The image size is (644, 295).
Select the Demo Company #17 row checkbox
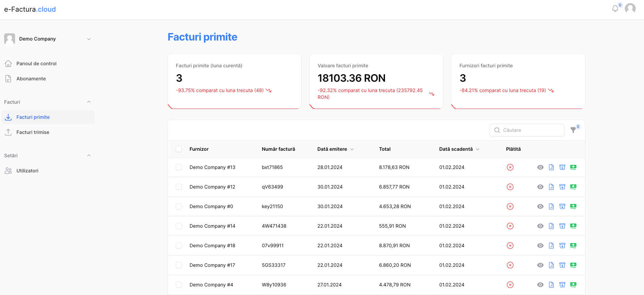point(179,265)
